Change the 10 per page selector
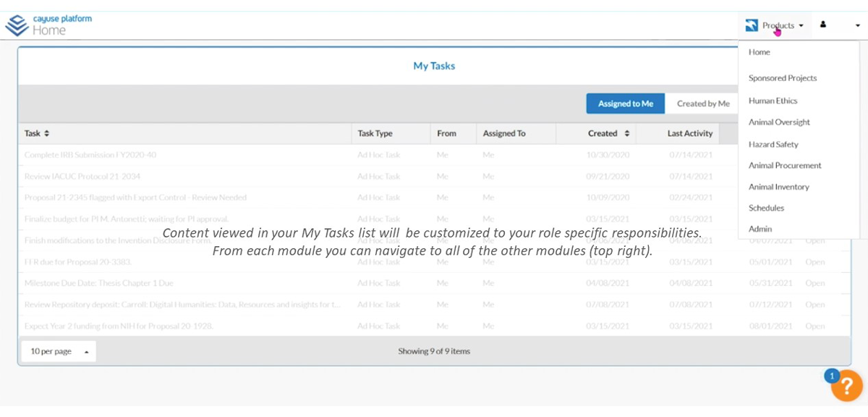This screenshot has height=417, width=868. coord(59,352)
